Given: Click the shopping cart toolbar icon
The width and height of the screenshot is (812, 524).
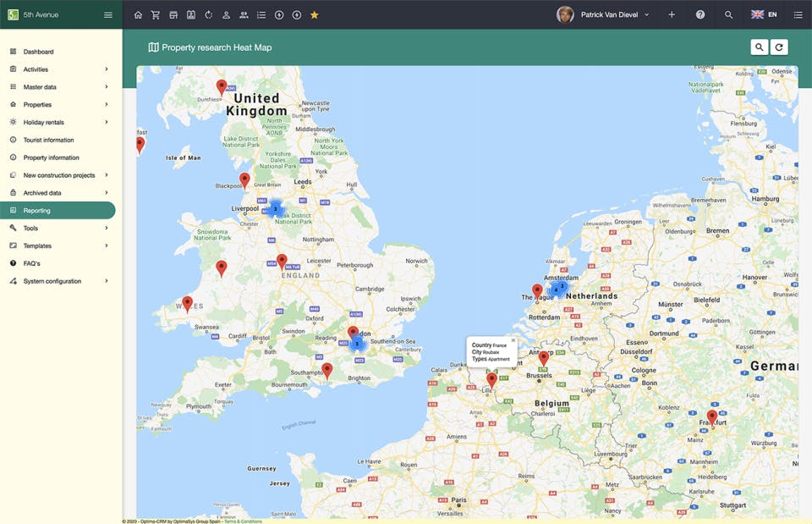Looking at the screenshot, I should coord(156,15).
